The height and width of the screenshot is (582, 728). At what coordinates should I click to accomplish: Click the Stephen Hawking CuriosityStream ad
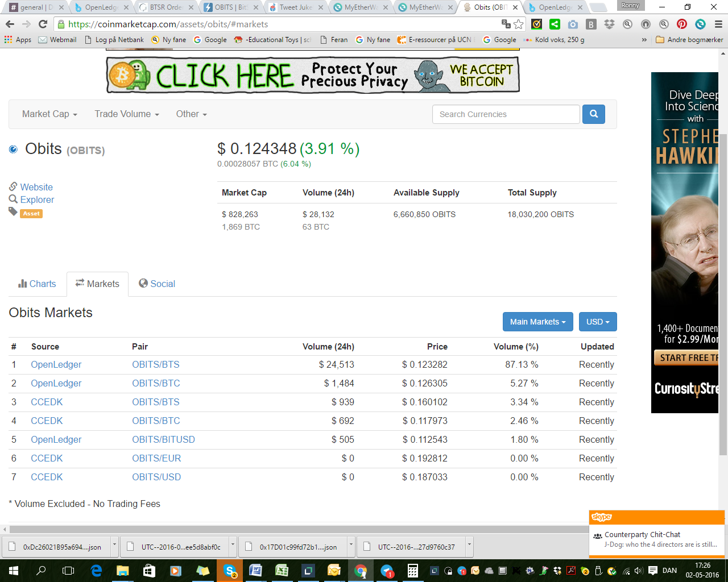point(685,243)
